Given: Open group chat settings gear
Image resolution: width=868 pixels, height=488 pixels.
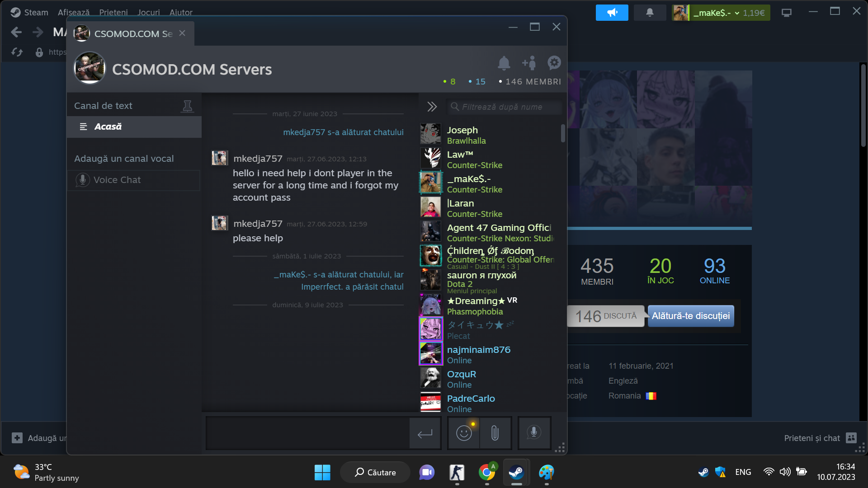Looking at the screenshot, I should (554, 63).
